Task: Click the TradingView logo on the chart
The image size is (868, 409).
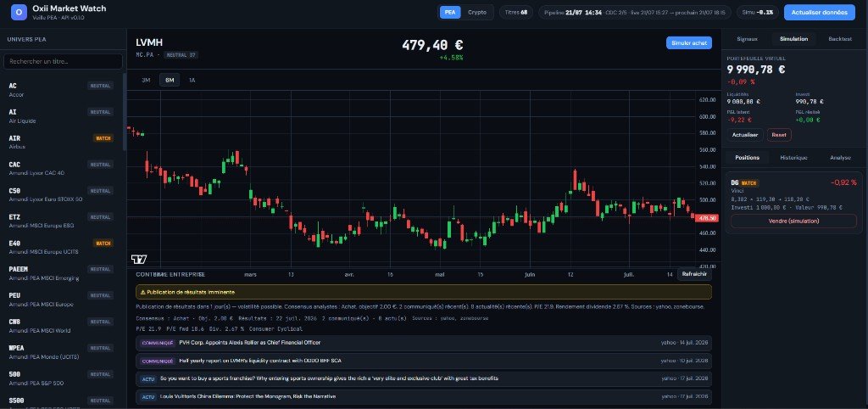Action: point(139,260)
